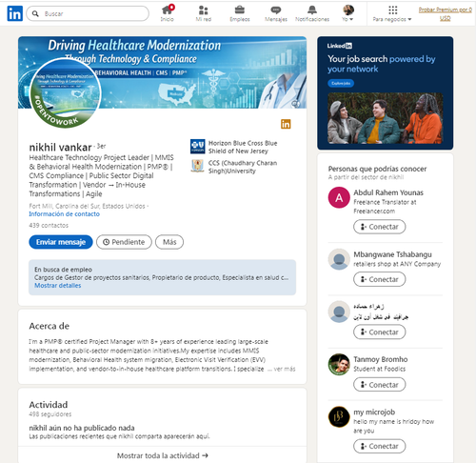Screen dimensions: 476x463
Task: Click Horizon Blue Cross logo icon
Action: [x=197, y=147]
